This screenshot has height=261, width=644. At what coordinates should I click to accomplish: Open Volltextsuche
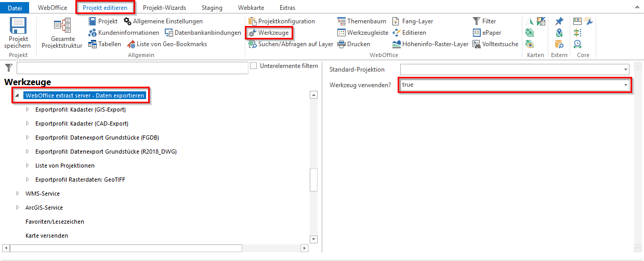click(x=495, y=44)
